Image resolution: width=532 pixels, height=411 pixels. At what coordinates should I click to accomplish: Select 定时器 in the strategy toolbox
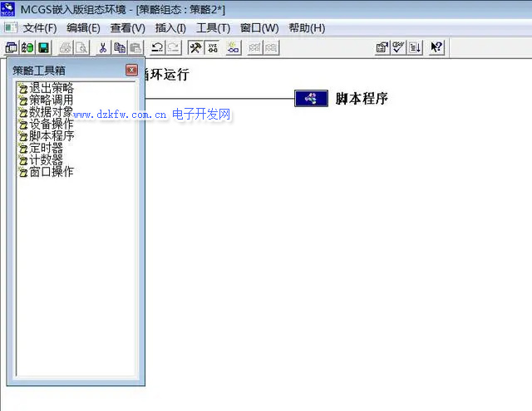click(46, 148)
